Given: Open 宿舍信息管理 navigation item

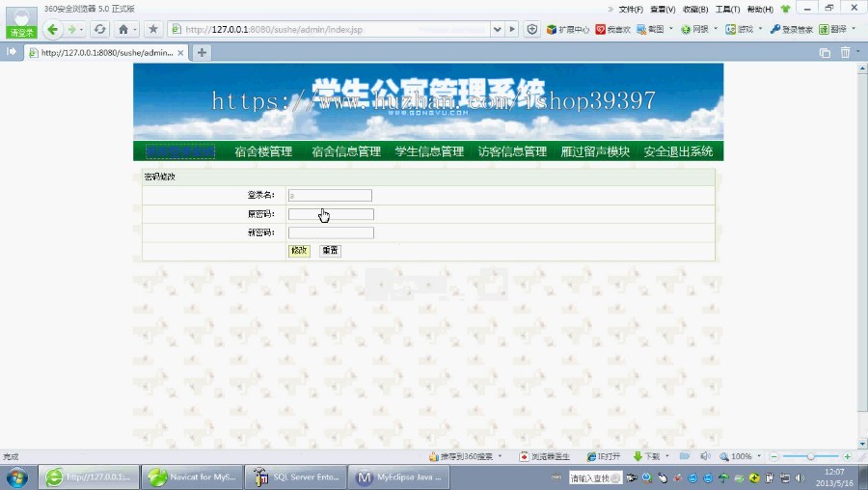Looking at the screenshot, I should pos(346,151).
